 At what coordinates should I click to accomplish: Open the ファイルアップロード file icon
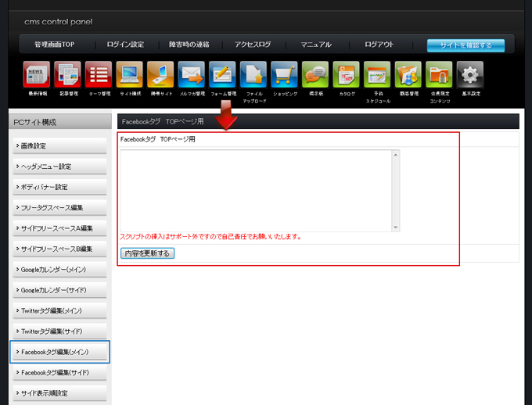pyautogui.click(x=253, y=75)
